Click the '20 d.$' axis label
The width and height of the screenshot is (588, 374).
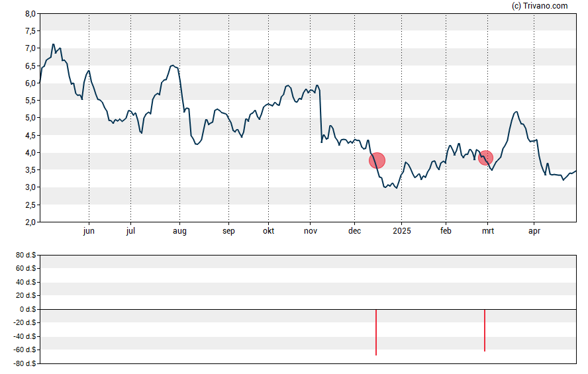pos(26,295)
